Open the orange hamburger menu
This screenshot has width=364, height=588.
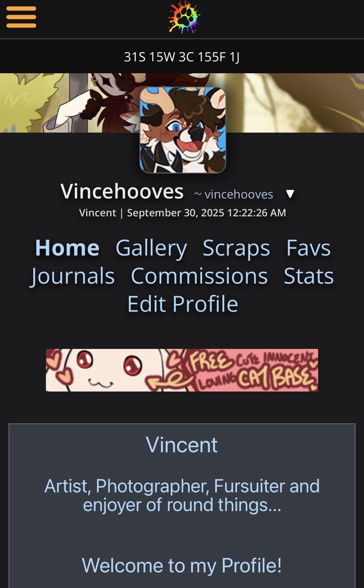[21, 17]
